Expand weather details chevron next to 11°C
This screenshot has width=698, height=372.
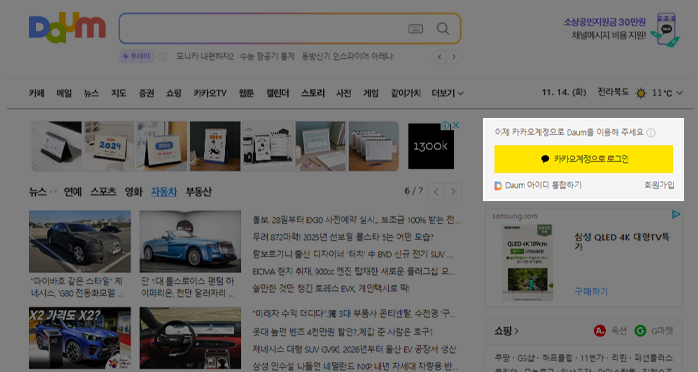pos(680,93)
